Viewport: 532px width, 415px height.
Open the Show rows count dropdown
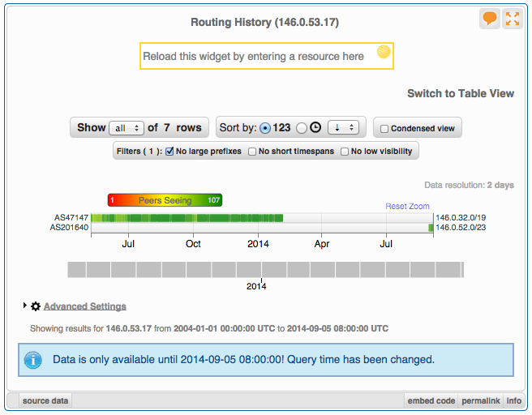[x=127, y=128]
